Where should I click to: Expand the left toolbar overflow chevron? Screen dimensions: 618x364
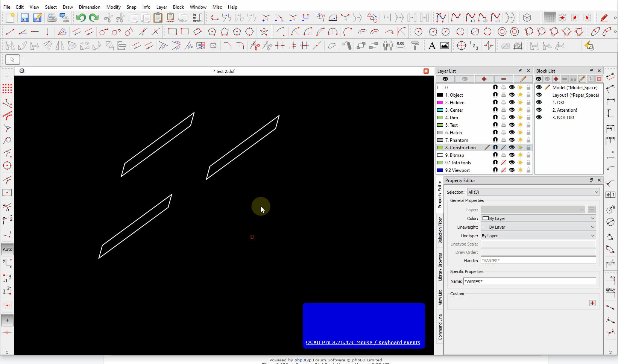pos(7,352)
